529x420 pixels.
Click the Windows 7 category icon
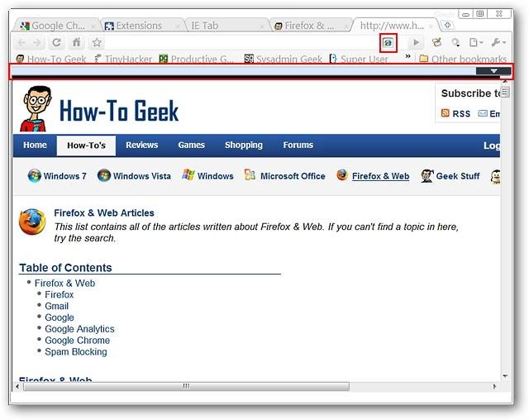point(35,176)
